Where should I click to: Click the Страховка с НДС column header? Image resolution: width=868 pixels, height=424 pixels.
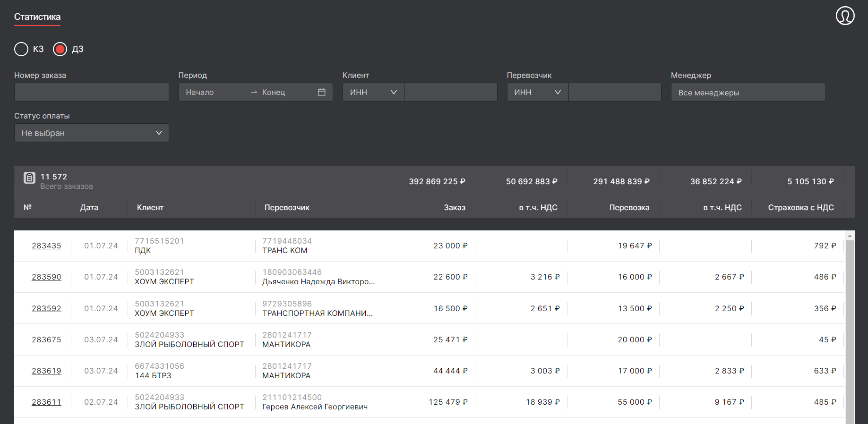(801, 207)
